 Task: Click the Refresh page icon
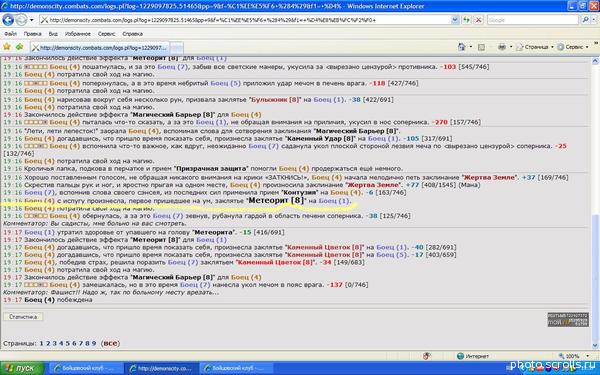tap(466, 20)
